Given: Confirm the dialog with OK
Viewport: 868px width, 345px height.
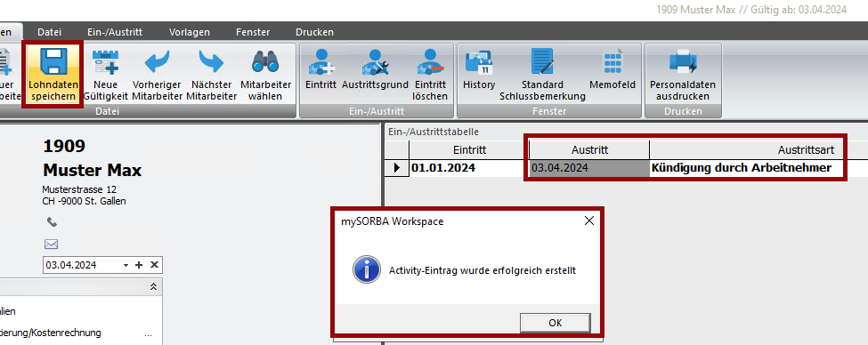Looking at the screenshot, I should 556,323.
